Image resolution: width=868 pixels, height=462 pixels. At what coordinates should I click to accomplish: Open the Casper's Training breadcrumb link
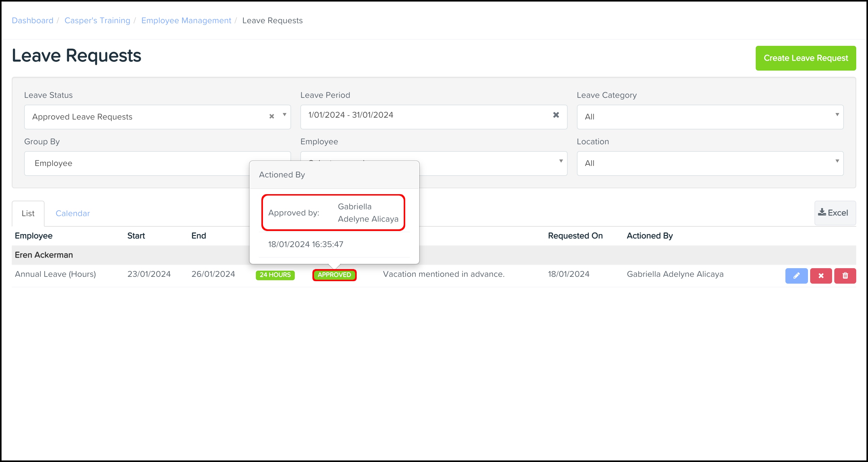[x=97, y=20]
